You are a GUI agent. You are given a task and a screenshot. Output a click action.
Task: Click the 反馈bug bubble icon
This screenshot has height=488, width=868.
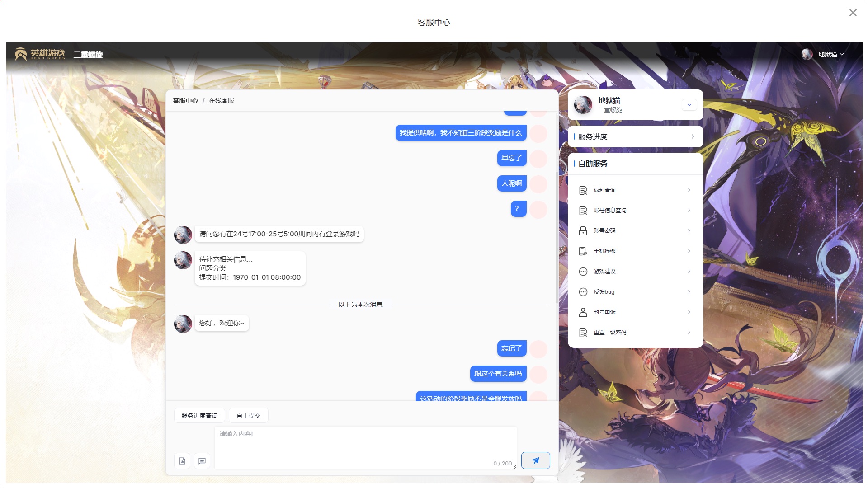[583, 292]
